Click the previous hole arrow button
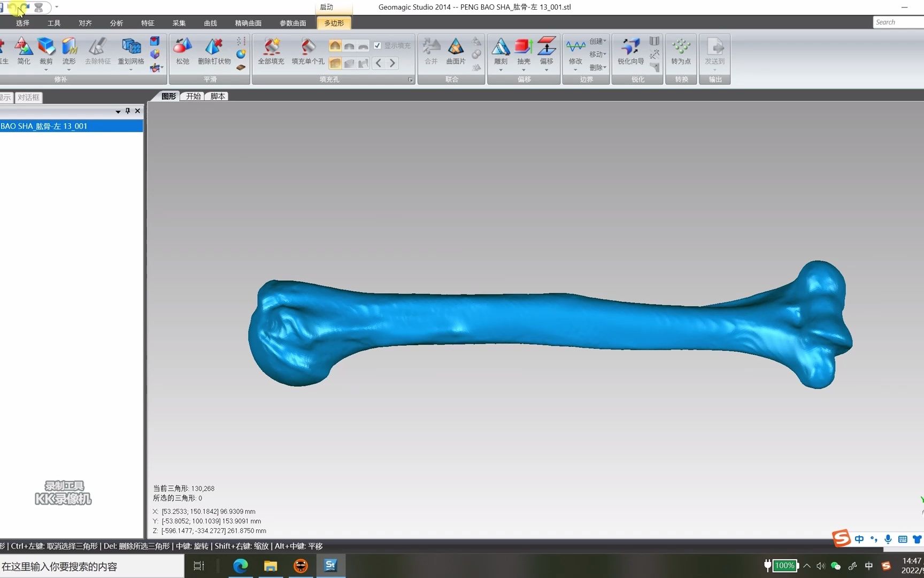The width and height of the screenshot is (924, 578). click(379, 63)
